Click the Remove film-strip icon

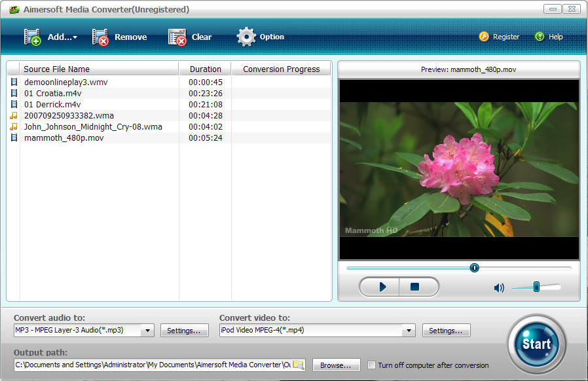coord(100,37)
